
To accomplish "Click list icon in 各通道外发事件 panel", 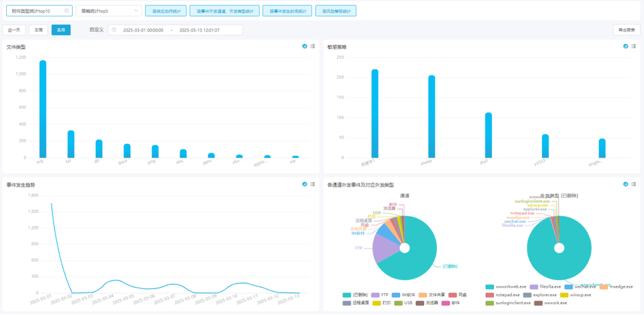I will [634, 184].
